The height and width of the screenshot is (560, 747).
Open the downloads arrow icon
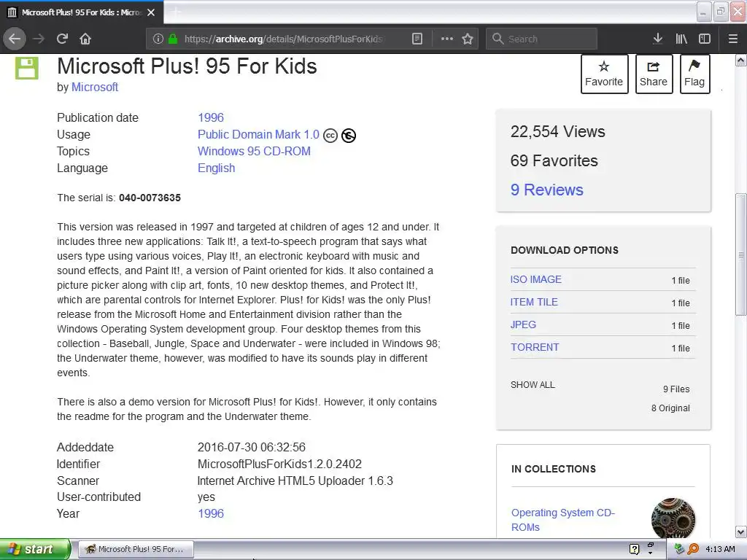point(657,39)
